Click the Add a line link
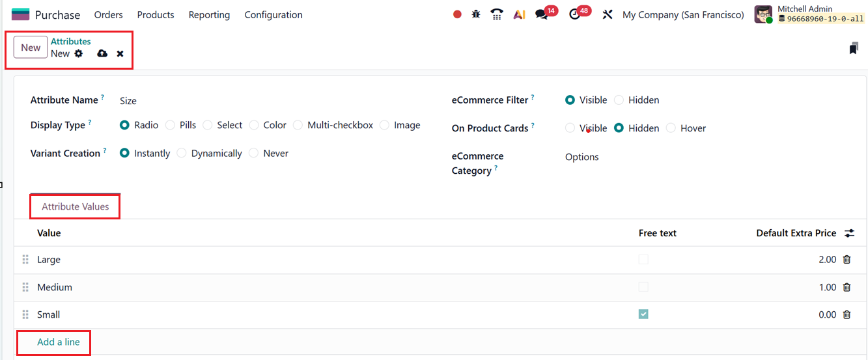 (x=59, y=342)
